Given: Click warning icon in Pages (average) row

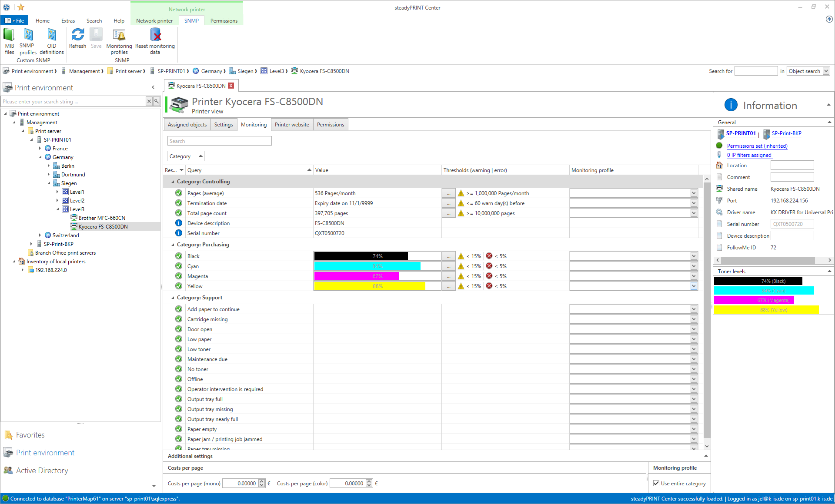Looking at the screenshot, I should 461,193.
